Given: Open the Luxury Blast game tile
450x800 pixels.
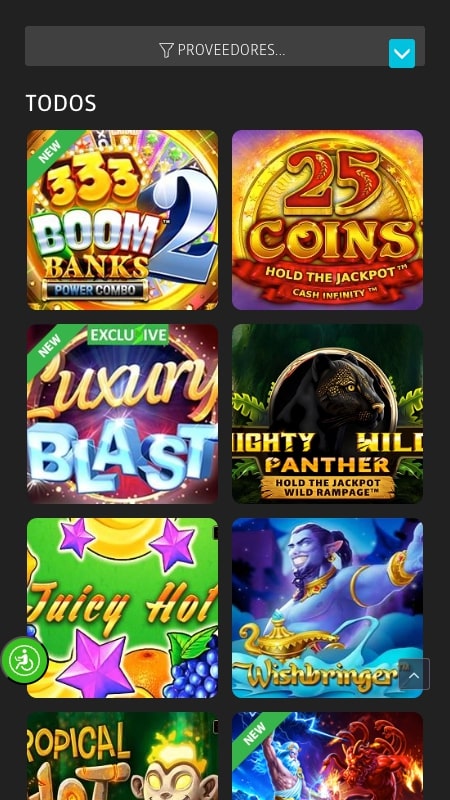Looking at the screenshot, I should click(x=122, y=414).
